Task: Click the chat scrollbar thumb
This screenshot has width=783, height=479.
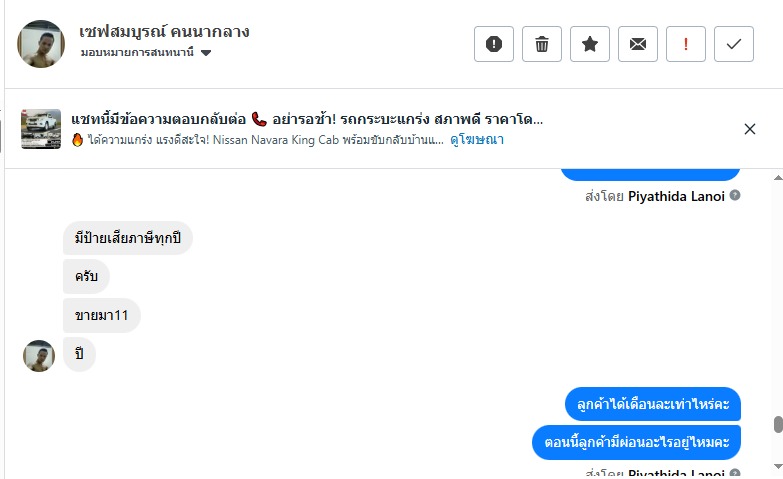Action: 778,424
